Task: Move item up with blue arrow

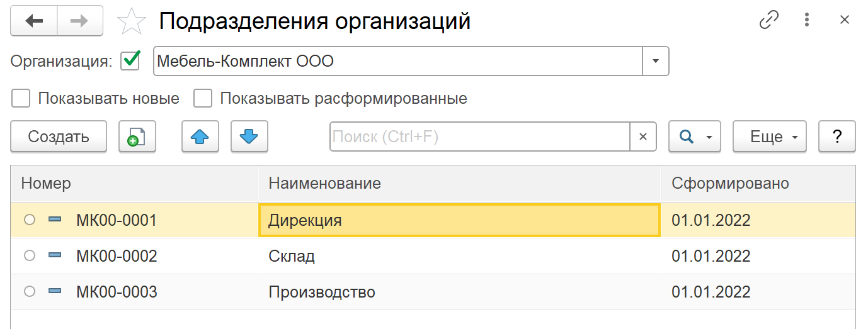Action: click(x=200, y=137)
